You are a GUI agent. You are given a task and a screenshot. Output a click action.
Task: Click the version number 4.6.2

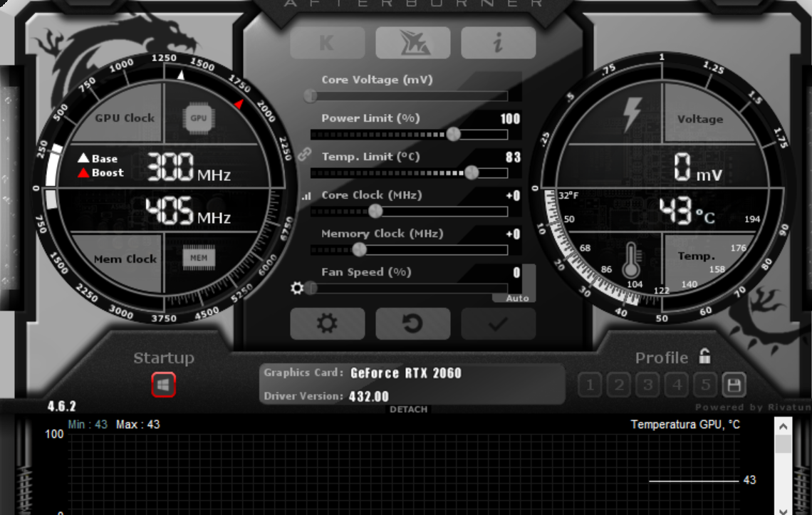click(x=62, y=406)
